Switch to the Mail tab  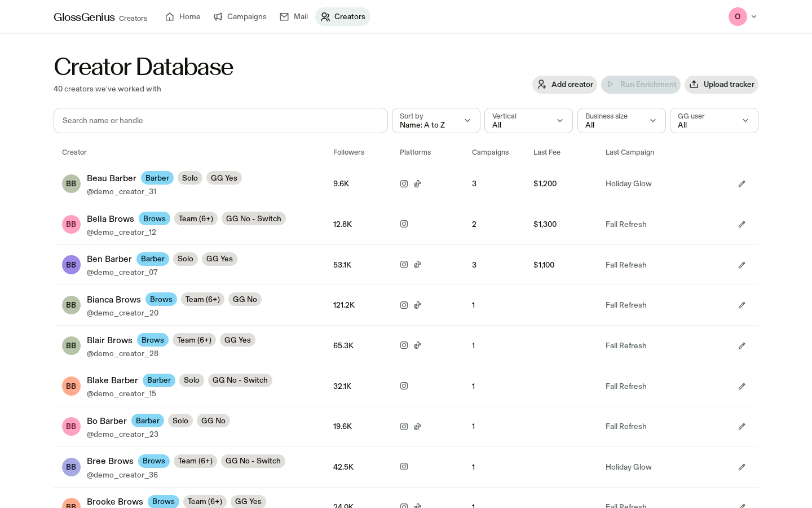tap(294, 16)
